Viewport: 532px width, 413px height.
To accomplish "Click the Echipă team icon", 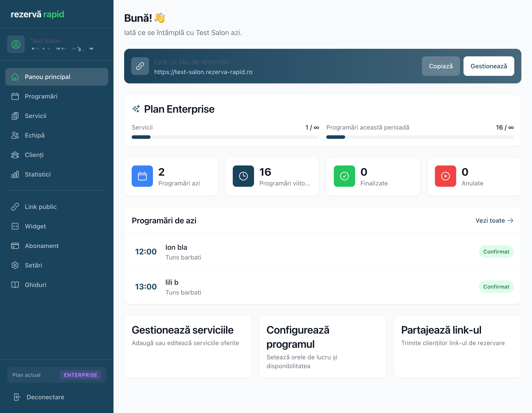I will 15,135.
